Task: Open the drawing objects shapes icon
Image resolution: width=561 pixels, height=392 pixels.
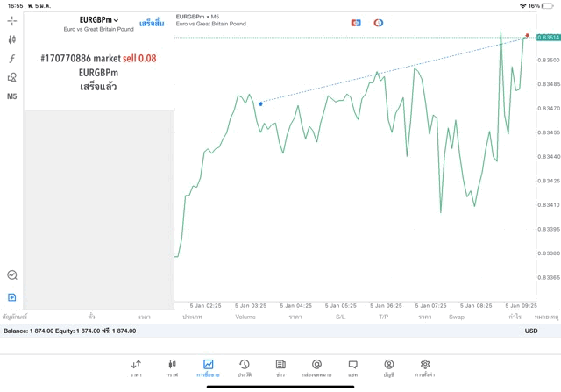Action: coord(11,77)
